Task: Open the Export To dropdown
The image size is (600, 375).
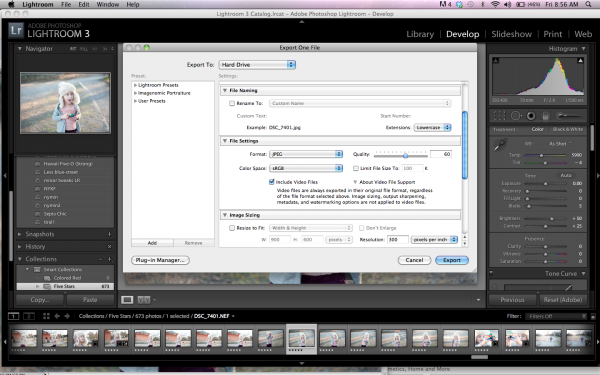Action: [257, 65]
